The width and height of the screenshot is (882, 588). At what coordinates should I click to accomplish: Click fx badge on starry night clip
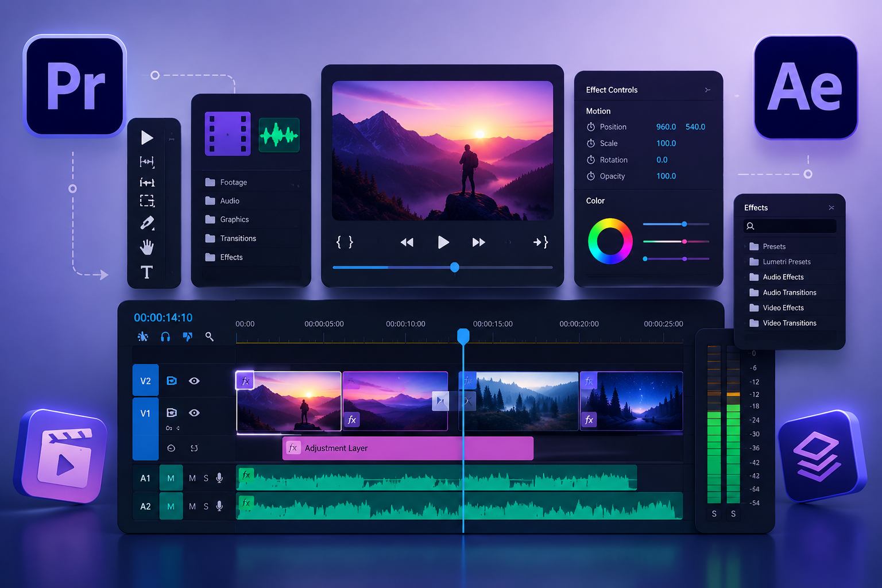pos(589,420)
